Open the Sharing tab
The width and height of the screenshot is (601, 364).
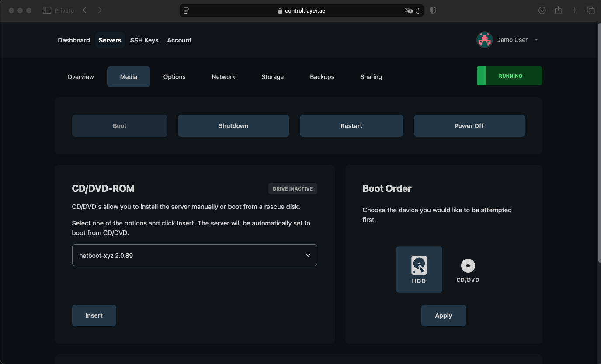371,77
